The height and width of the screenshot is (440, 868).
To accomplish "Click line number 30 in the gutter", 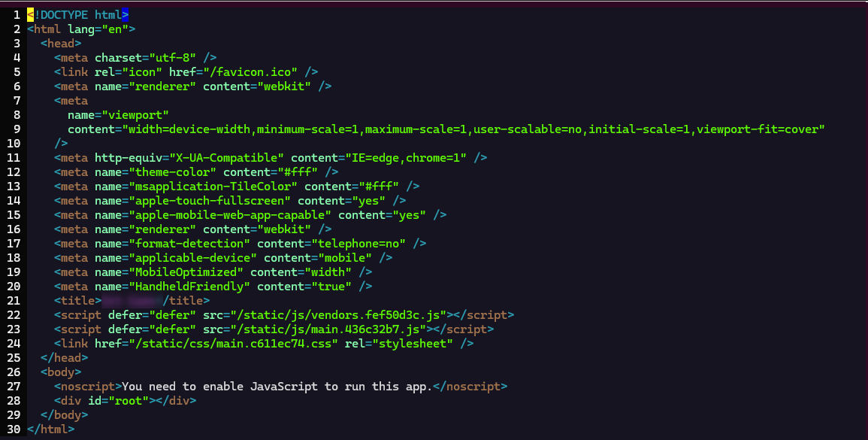I will click(14, 429).
